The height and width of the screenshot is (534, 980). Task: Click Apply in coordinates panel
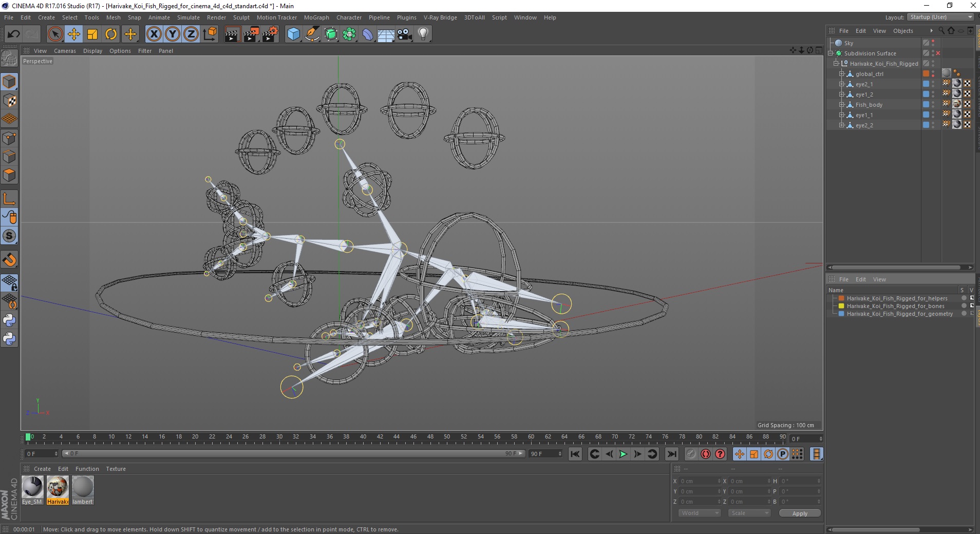(x=800, y=513)
